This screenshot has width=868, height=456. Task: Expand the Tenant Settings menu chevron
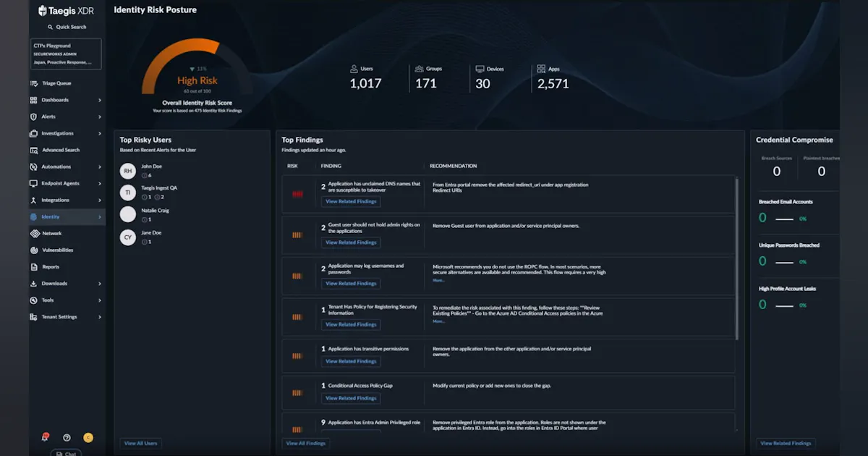point(100,316)
